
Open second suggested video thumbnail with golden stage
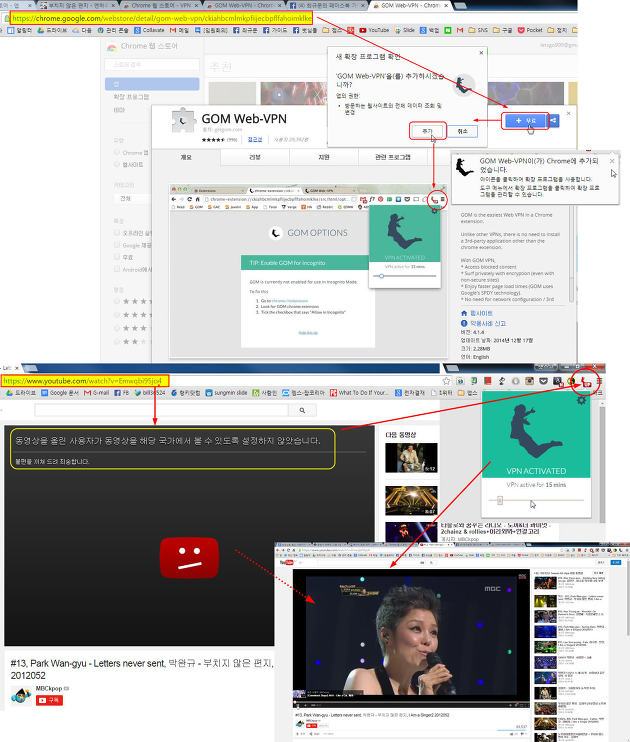pos(411,501)
